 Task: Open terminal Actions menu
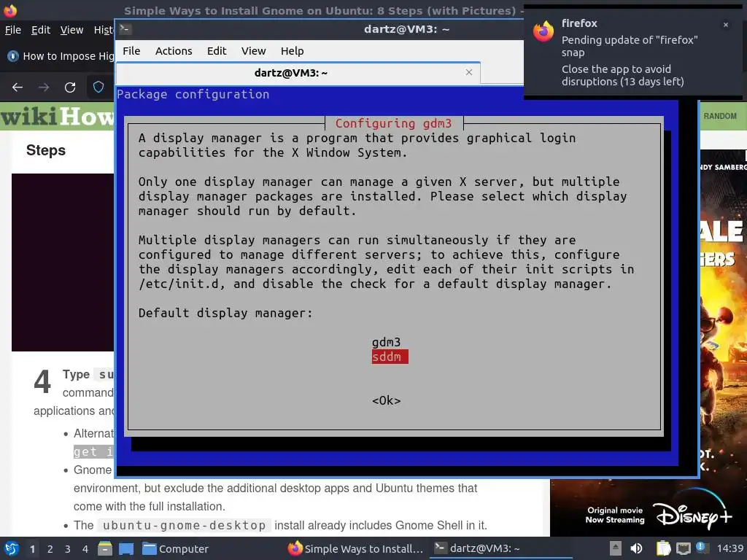(x=174, y=51)
